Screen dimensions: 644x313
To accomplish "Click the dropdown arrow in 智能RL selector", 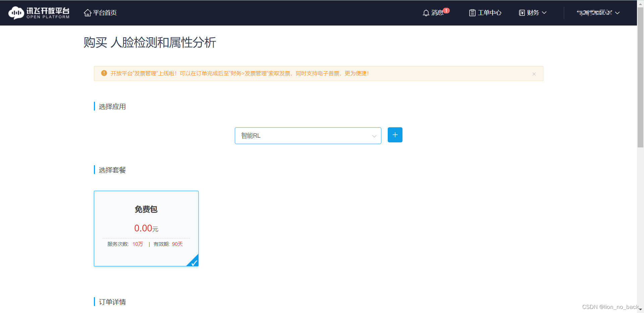I will 374,136.
